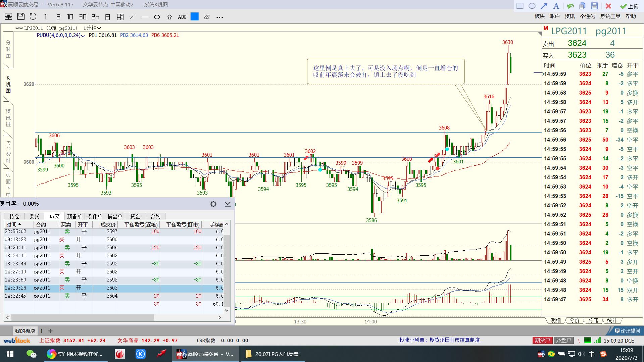Click trade table scroll up arrow
Viewport: 644px width, 362px height.
pos(227,224)
